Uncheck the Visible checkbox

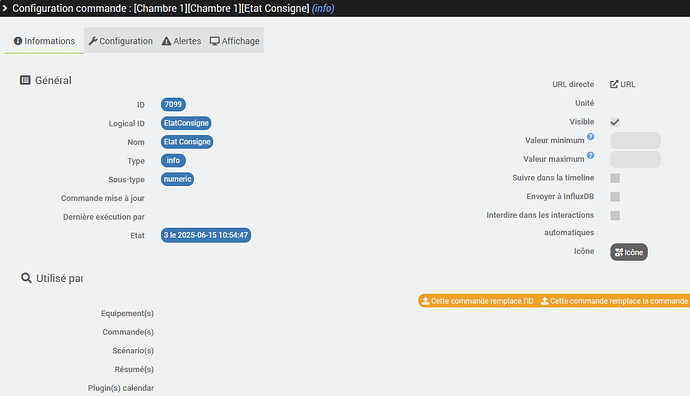click(x=615, y=122)
